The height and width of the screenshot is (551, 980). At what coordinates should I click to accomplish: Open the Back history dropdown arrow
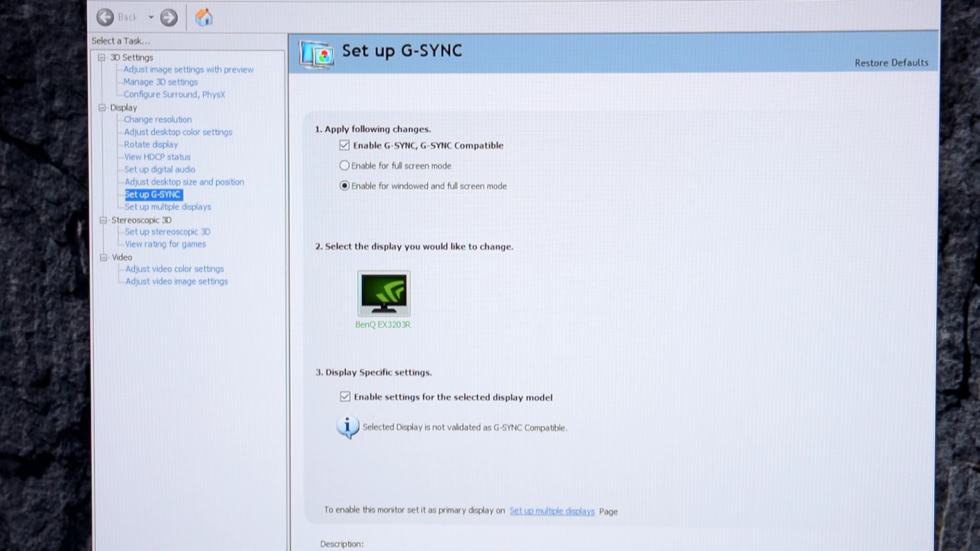click(x=151, y=17)
